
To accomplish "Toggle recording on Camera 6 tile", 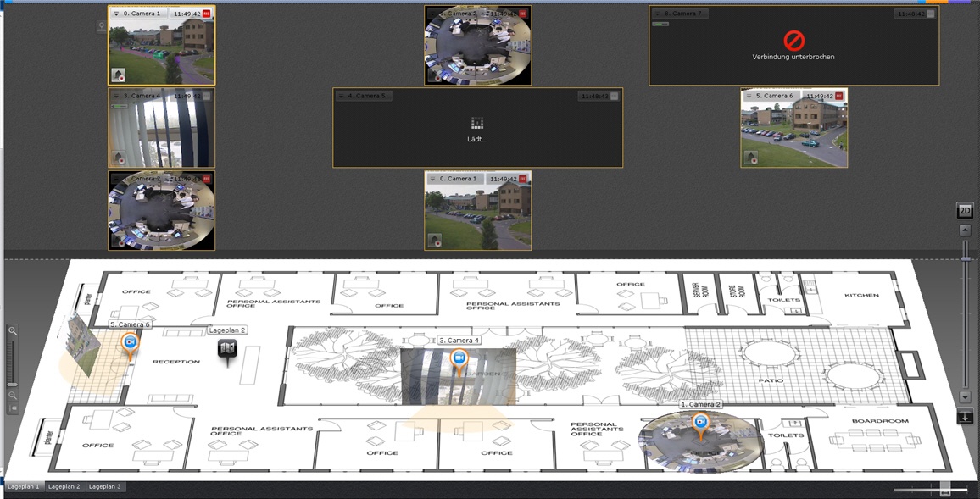I will 839,97.
